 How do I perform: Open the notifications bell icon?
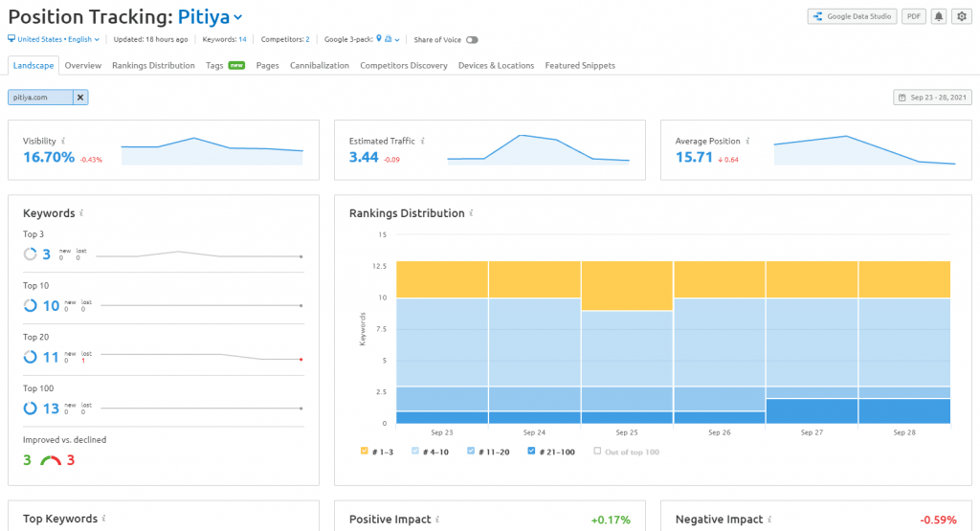pos(939,16)
